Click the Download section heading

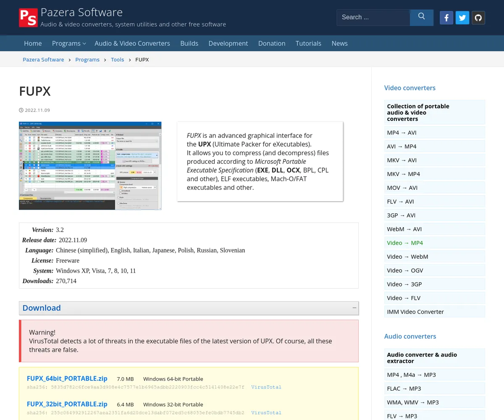coord(42,308)
